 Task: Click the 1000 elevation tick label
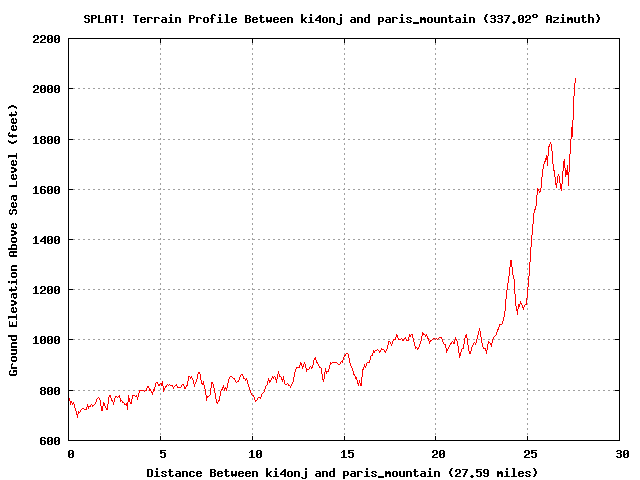point(46,340)
